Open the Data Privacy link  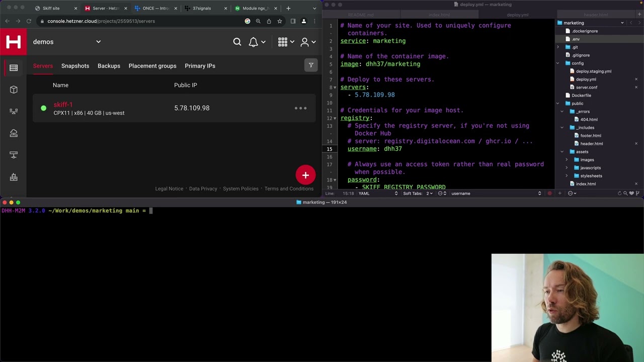[x=203, y=189]
